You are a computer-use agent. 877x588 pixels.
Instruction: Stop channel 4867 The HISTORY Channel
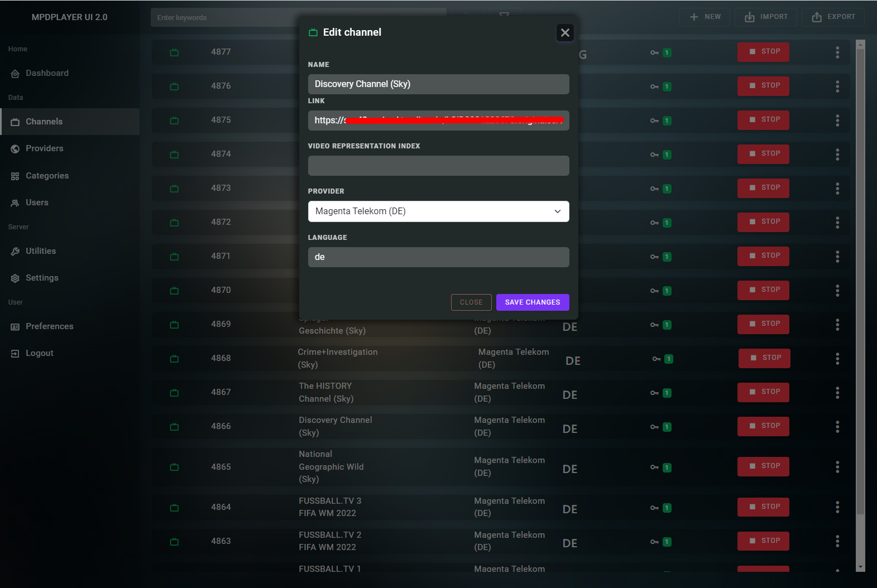(x=763, y=392)
